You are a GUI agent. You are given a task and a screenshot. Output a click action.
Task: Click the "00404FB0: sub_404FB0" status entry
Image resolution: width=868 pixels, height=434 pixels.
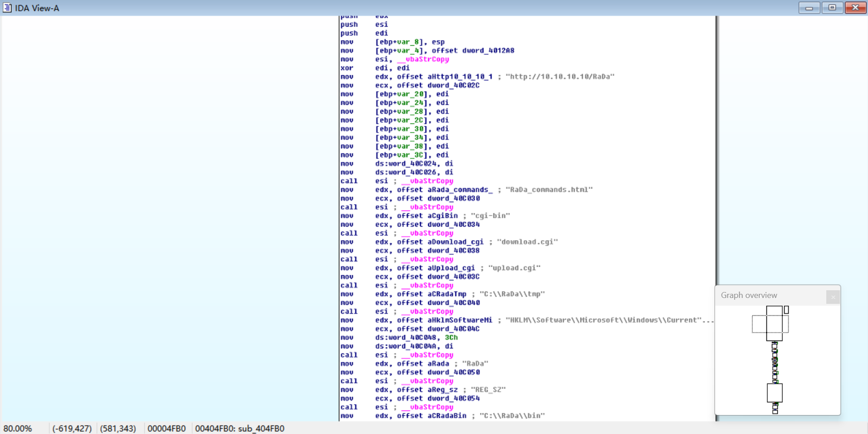click(x=239, y=429)
